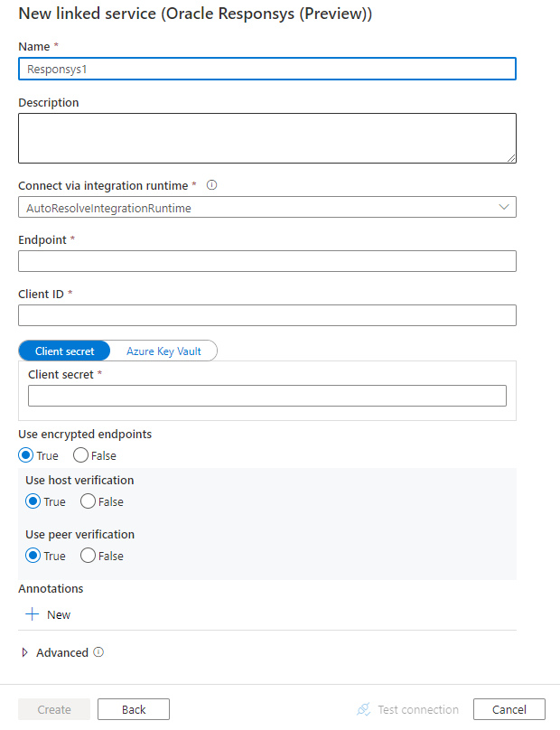Click the Test connection plug icon

pyautogui.click(x=364, y=709)
